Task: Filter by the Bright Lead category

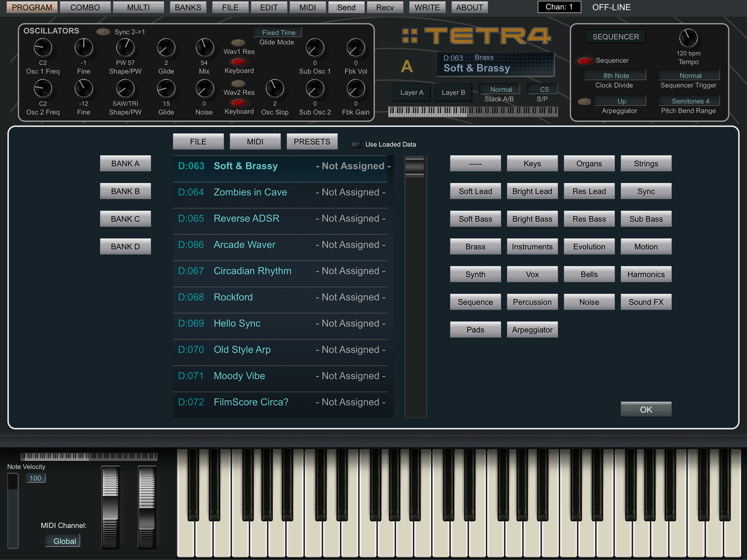Action: coord(532,191)
